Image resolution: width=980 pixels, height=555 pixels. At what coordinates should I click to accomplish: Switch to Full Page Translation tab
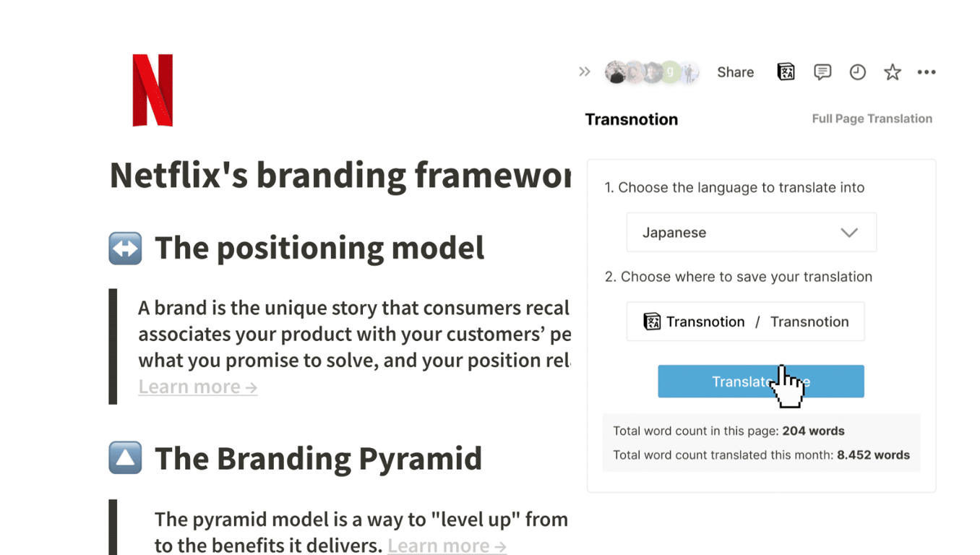872,119
